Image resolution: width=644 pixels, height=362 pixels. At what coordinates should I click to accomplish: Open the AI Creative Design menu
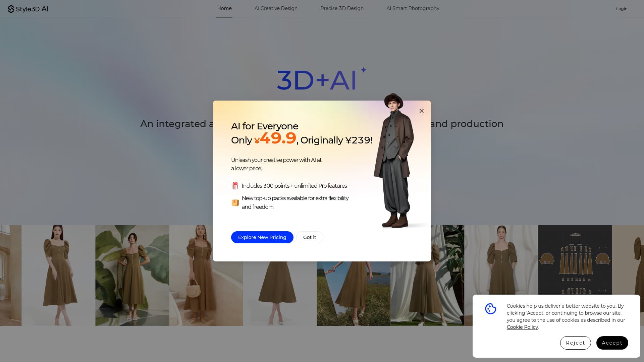(276, 8)
